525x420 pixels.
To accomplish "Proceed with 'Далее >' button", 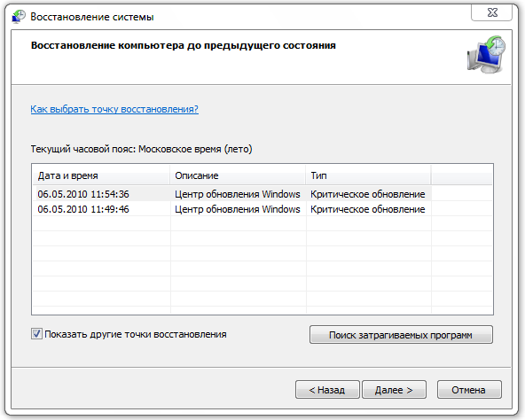I will point(394,390).
